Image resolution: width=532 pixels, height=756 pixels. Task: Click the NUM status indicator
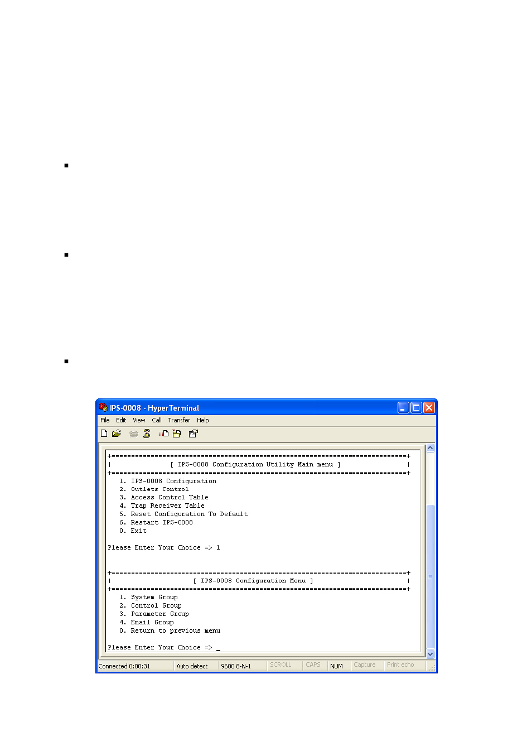coord(336,666)
